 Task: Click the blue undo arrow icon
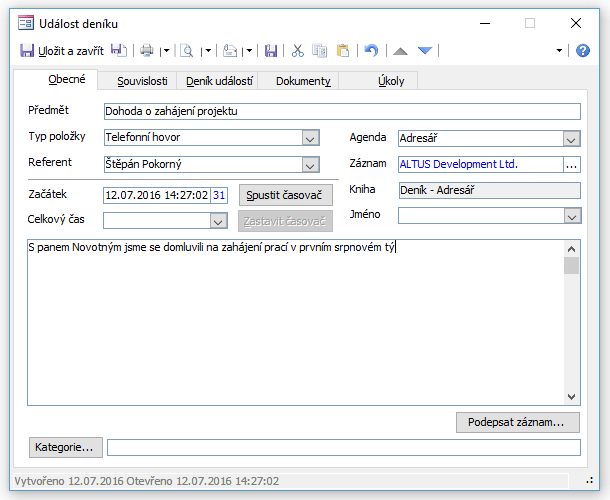point(371,51)
